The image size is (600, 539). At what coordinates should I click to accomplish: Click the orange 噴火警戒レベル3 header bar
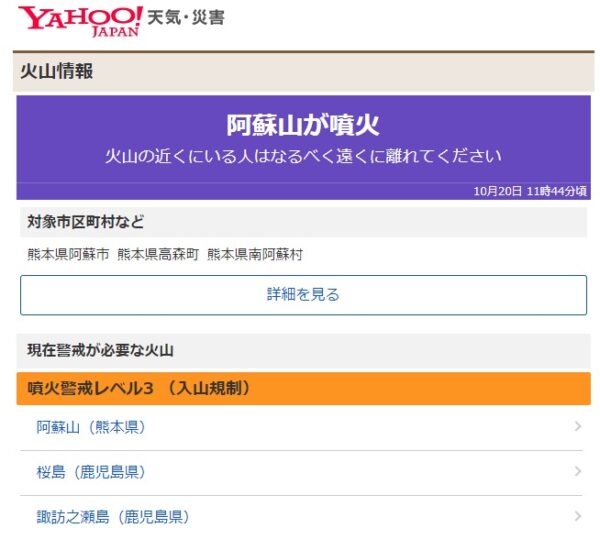302,388
